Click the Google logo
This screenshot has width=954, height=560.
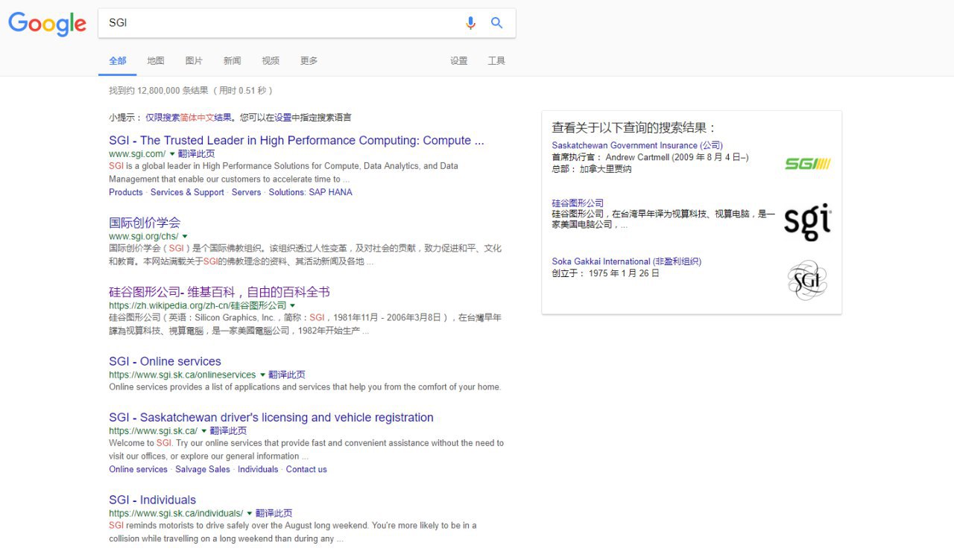point(47,24)
